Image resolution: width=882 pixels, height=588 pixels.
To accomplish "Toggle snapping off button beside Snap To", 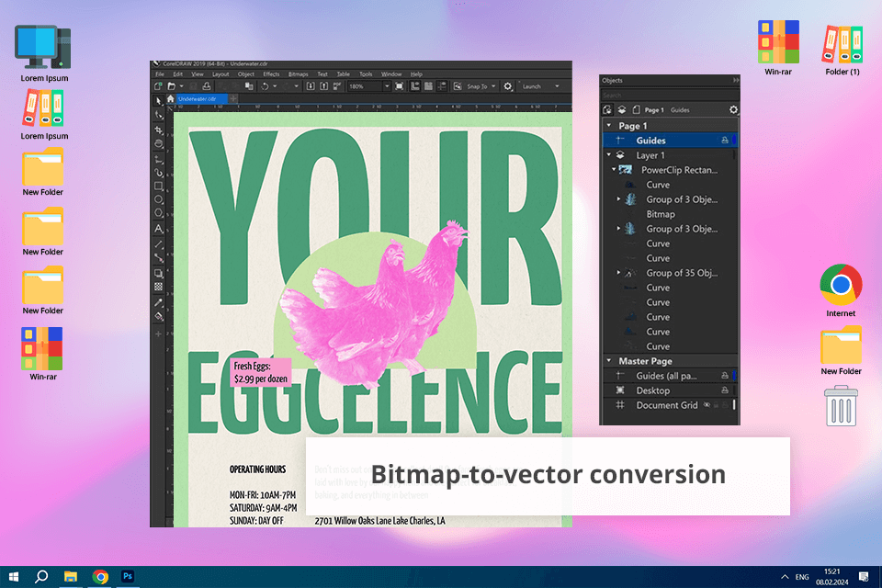I will click(x=458, y=86).
